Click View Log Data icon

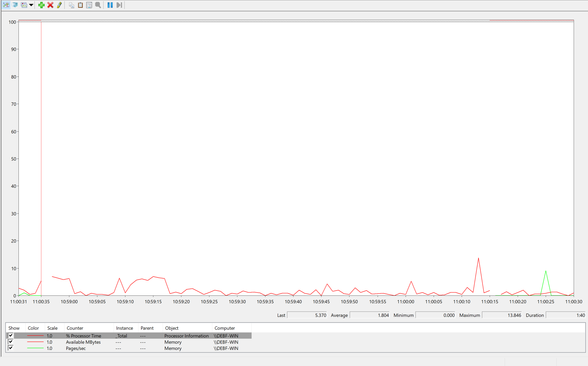15,5
